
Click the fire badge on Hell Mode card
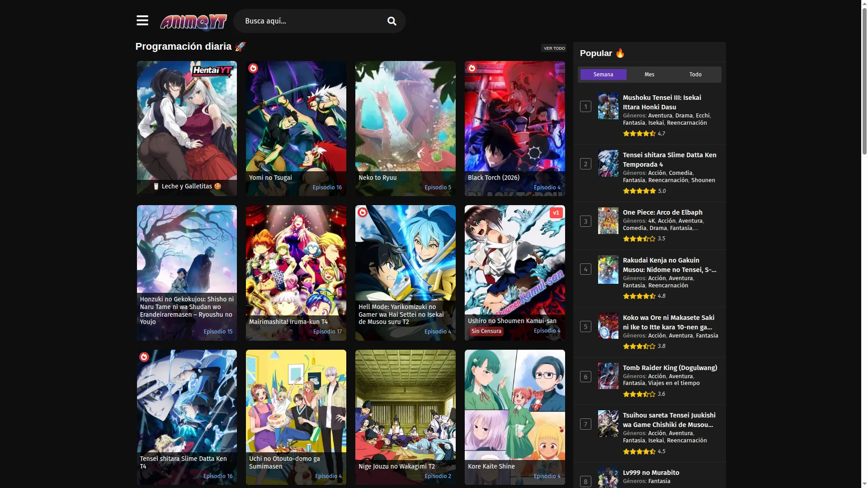[x=363, y=212]
